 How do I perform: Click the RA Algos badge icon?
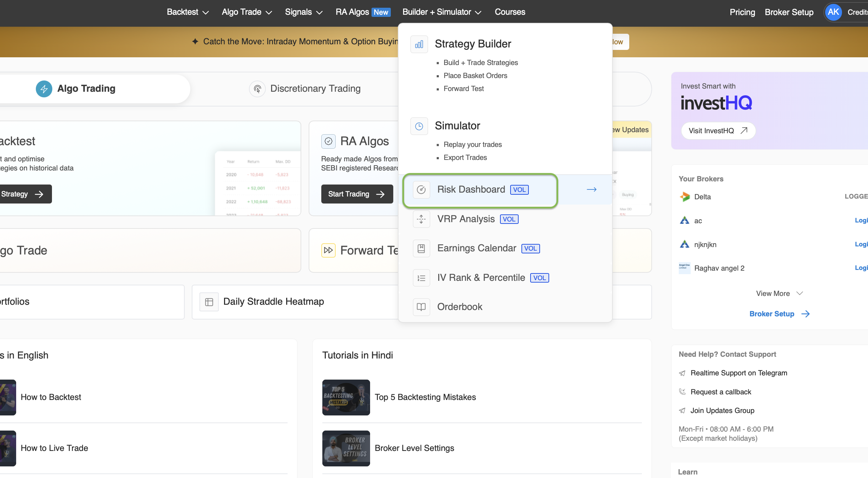click(328, 141)
